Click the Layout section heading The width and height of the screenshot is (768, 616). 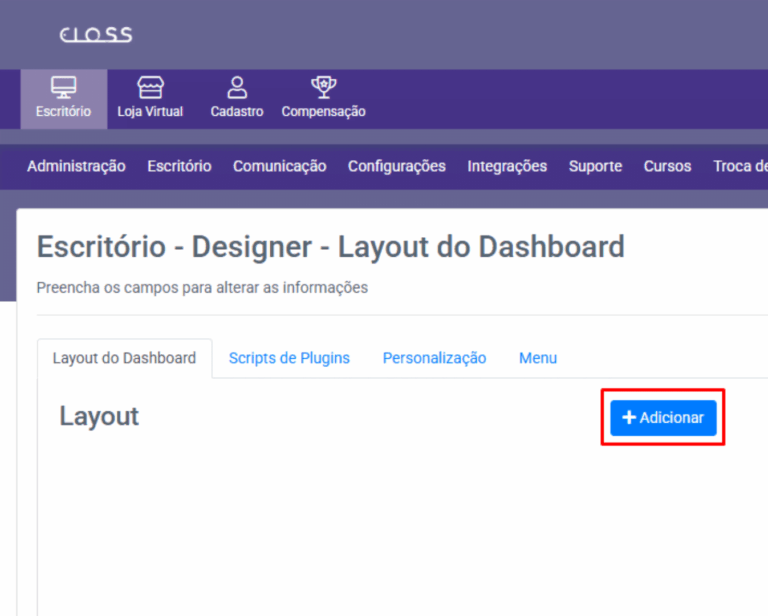99,416
